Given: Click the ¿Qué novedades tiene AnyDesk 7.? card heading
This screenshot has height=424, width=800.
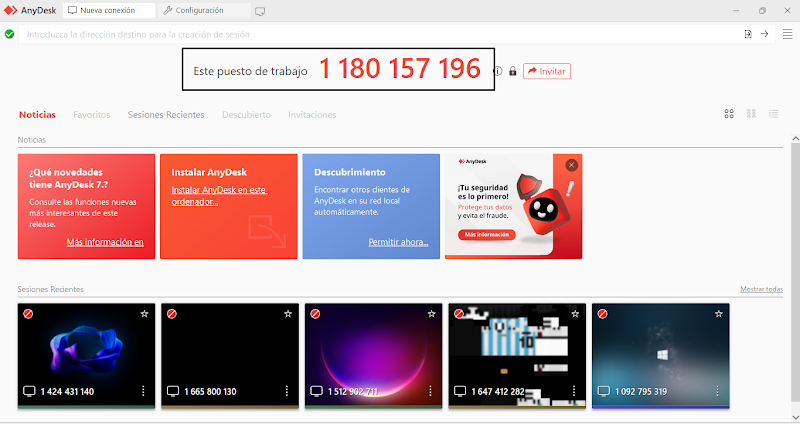Looking at the screenshot, I should [x=68, y=178].
